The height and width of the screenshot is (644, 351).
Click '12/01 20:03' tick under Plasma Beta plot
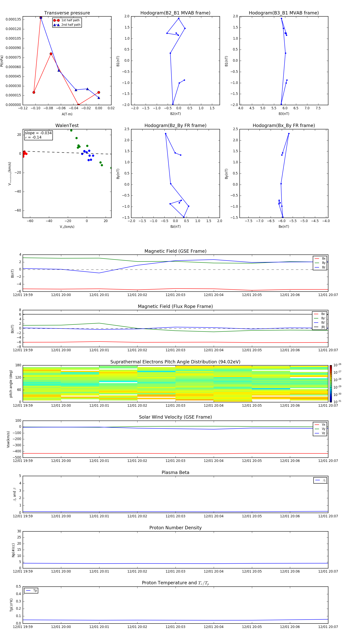click(175, 516)
